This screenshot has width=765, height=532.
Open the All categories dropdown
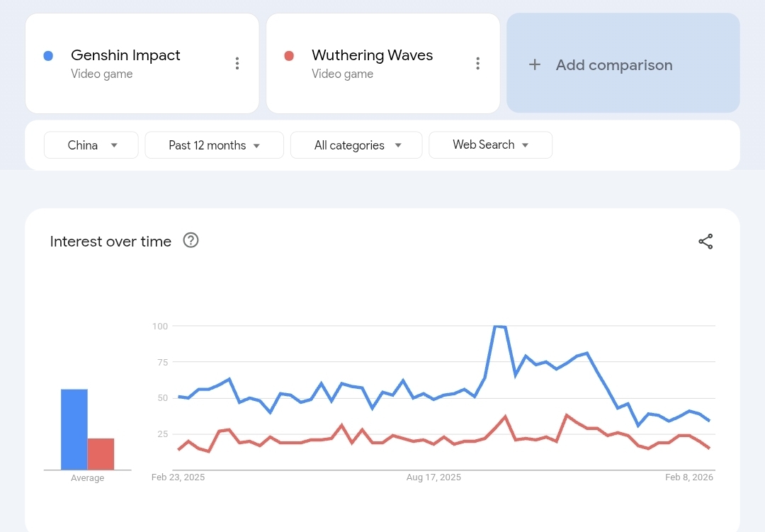tap(356, 145)
